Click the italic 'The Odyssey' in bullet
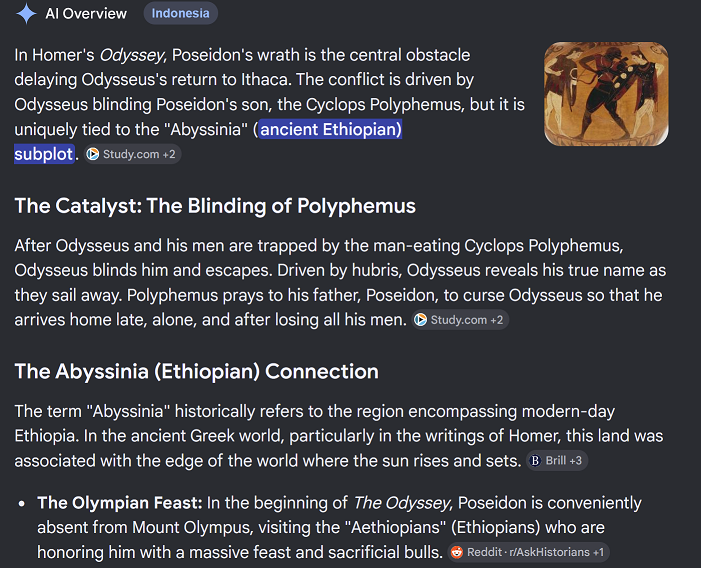 tap(401, 503)
